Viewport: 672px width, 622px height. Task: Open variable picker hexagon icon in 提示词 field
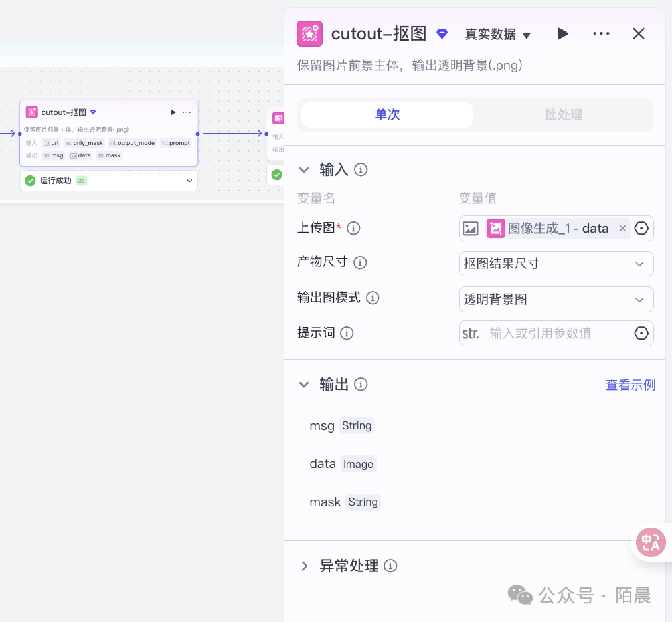coord(641,334)
